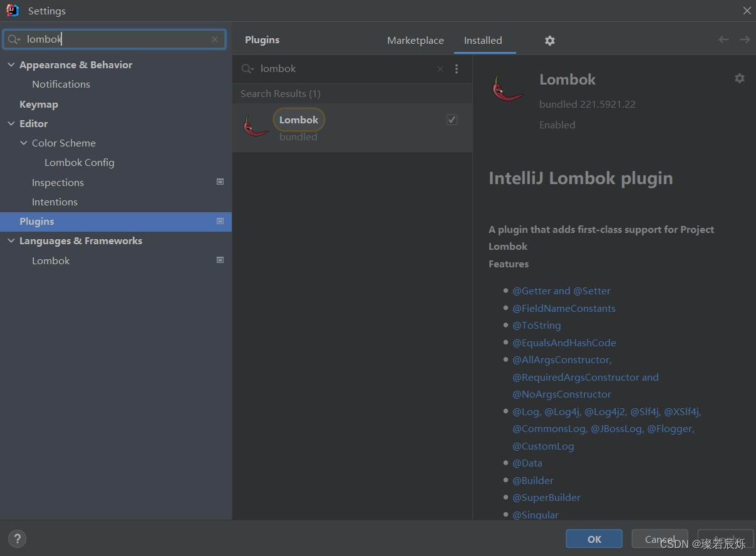Screen dimensions: 756x556
Task: Collapse the Editor tree node
Action: pyautogui.click(x=11, y=123)
